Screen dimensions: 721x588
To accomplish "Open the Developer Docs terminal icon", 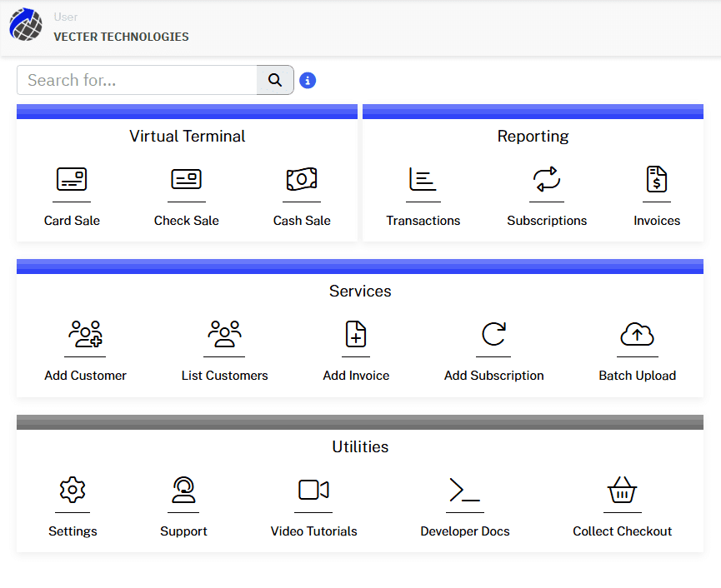I will point(464,491).
